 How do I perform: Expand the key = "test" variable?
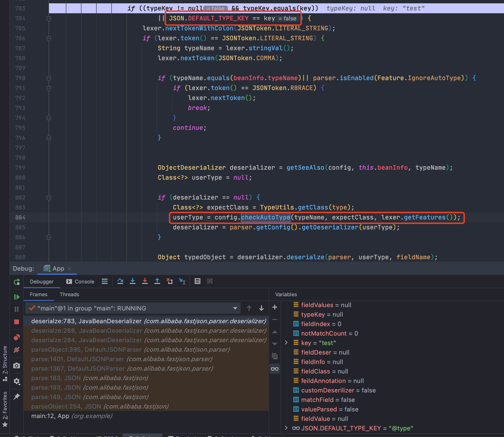286,343
